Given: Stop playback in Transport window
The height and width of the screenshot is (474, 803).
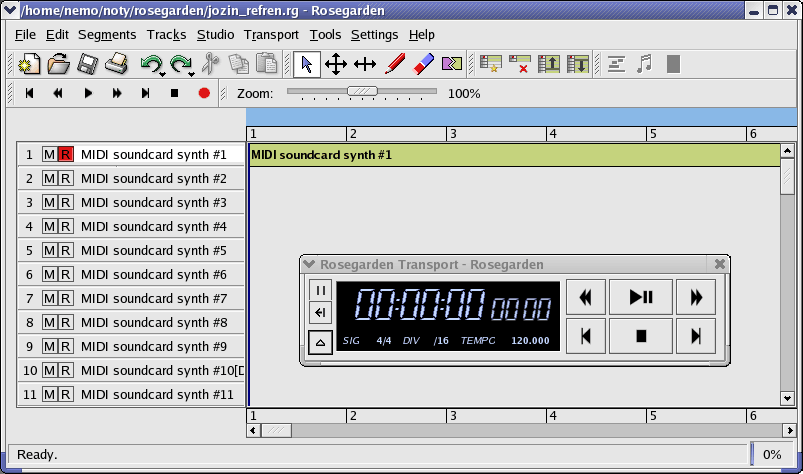Looking at the screenshot, I should tap(641, 336).
